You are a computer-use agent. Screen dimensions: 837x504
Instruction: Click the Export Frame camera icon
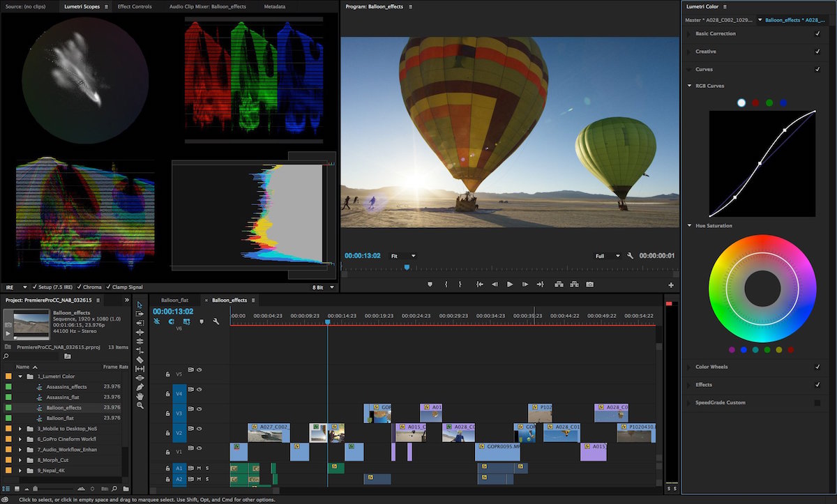[591, 284]
